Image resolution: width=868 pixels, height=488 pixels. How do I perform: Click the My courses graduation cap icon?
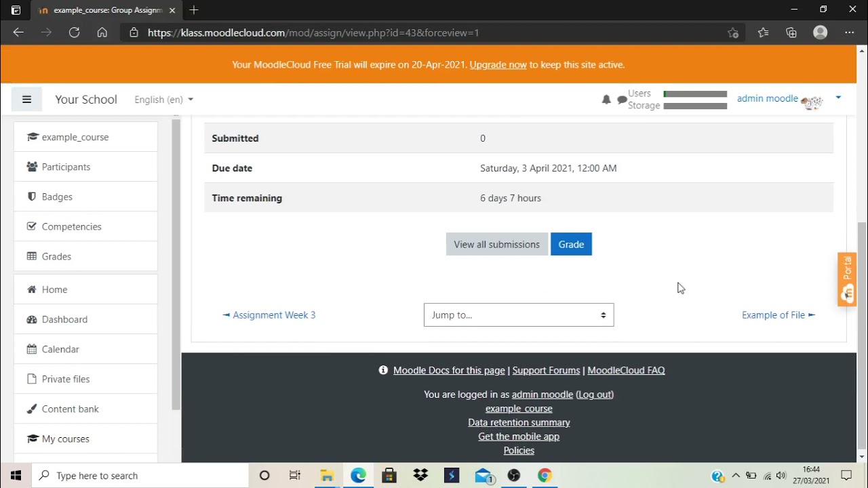point(32,439)
